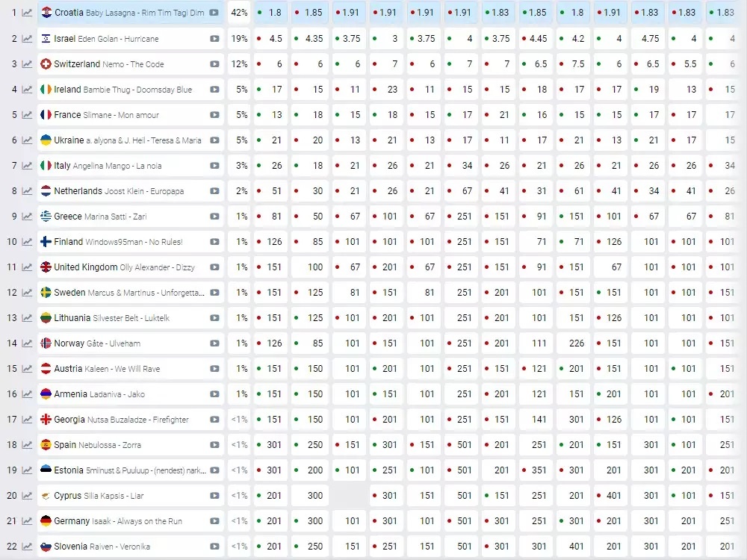Image resolution: width=747 pixels, height=560 pixels.
Task: Open the Norway Gåte - Ulveham entry
Action: click(97, 343)
